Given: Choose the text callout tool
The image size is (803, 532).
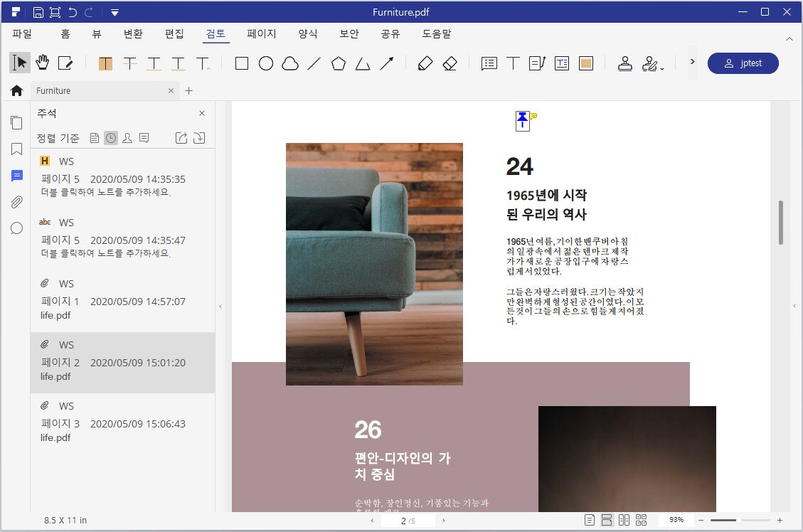Looking at the screenshot, I should click(537, 63).
